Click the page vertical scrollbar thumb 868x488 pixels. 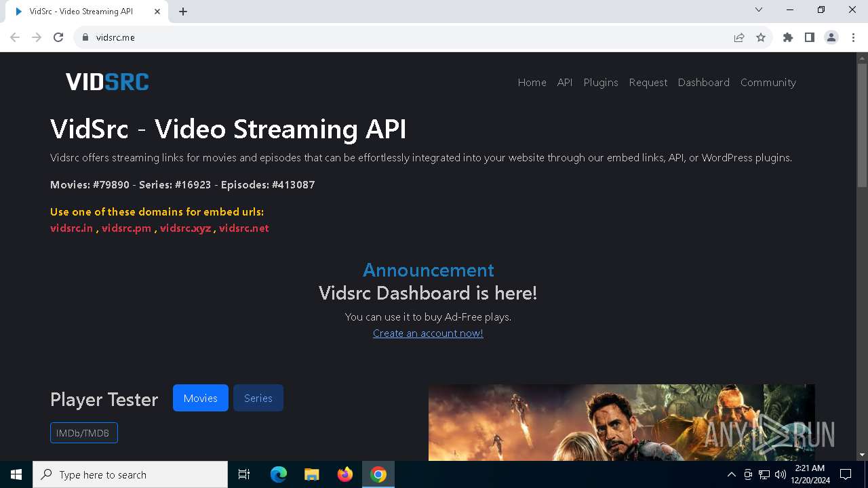[862, 125]
